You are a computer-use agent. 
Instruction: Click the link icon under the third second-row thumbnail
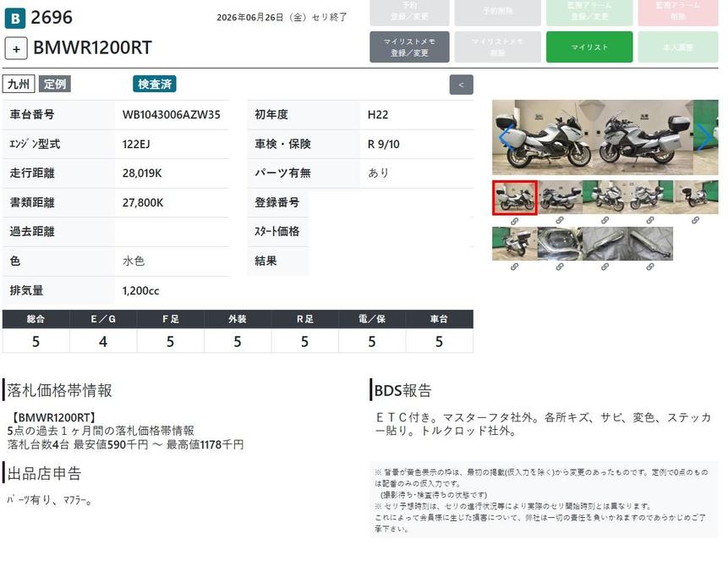pyautogui.click(x=605, y=267)
